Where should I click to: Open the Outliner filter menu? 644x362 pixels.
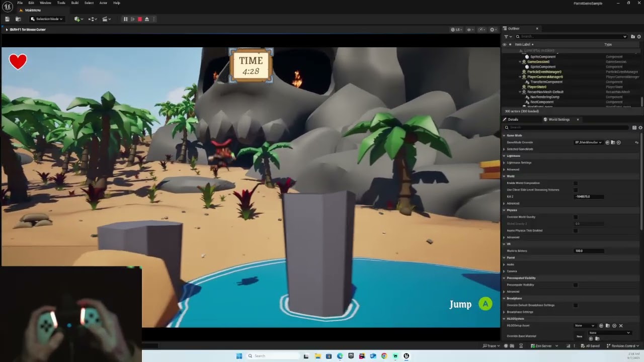pyautogui.click(x=507, y=37)
